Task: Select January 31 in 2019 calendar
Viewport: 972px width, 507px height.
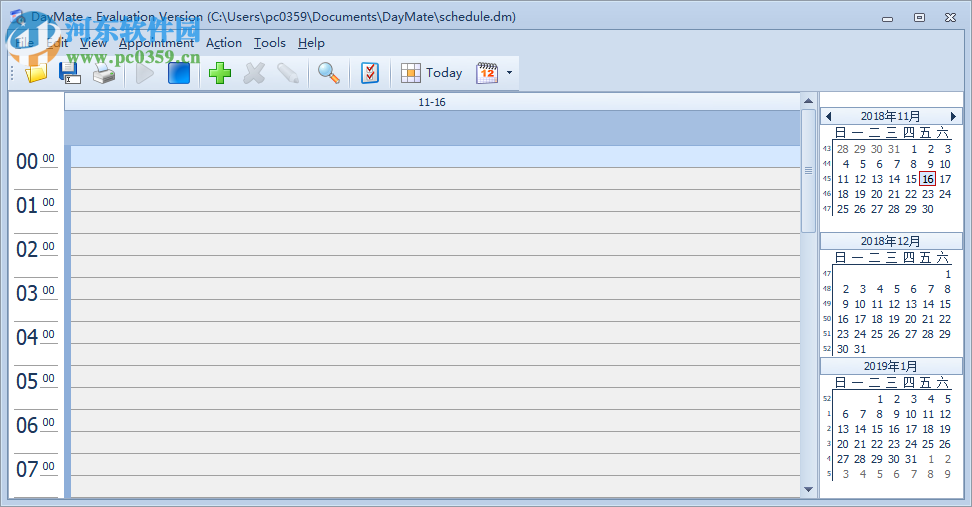Action: (911, 459)
